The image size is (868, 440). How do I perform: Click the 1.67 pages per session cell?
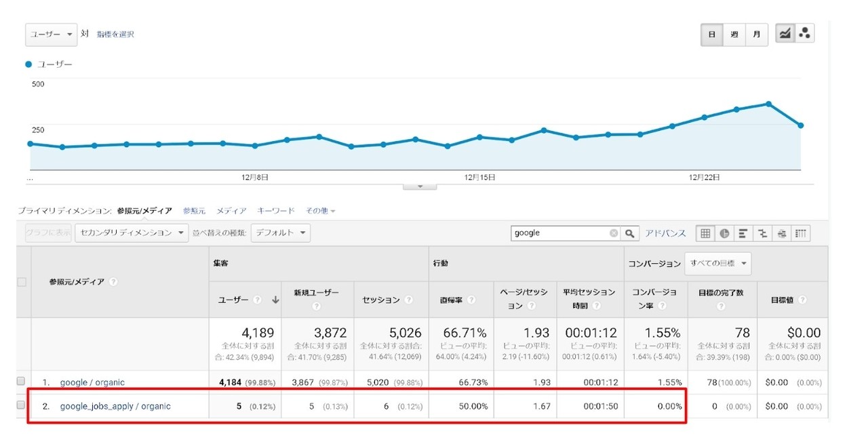coord(540,406)
